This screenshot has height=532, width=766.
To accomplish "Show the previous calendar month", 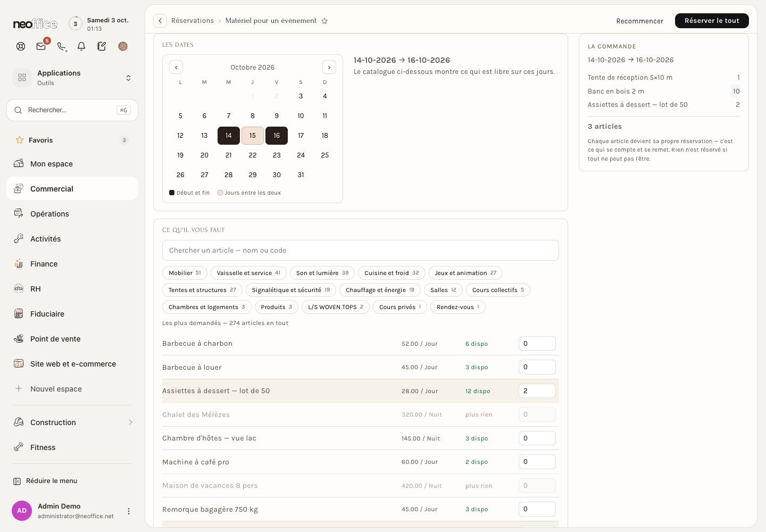I will pyautogui.click(x=176, y=68).
